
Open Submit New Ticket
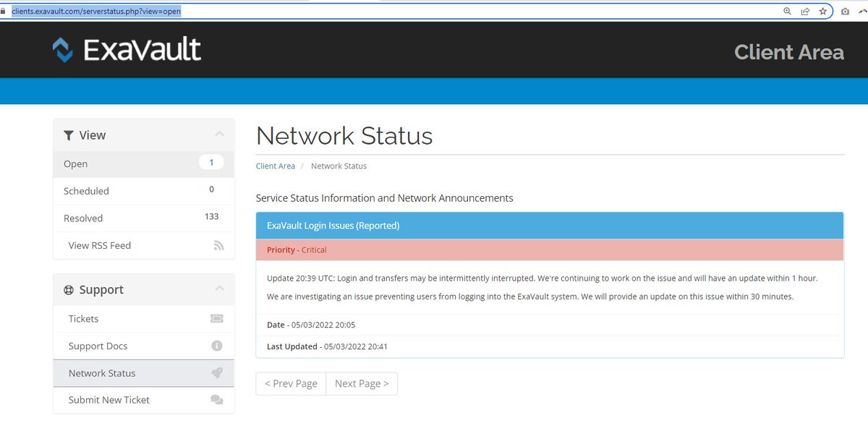pyautogui.click(x=144, y=400)
